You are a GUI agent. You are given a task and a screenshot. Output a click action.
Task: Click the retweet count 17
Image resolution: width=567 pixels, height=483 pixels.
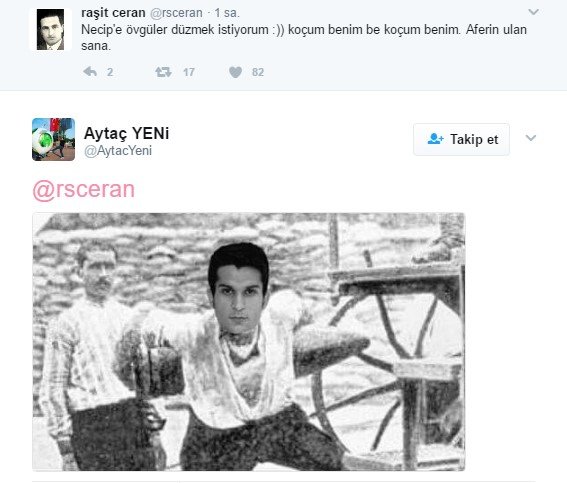point(189,72)
